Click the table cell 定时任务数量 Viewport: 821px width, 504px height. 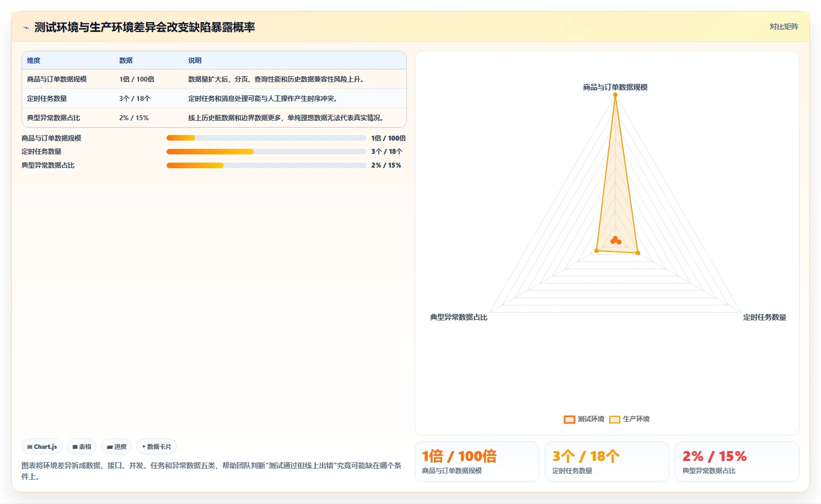(x=47, y=99)
